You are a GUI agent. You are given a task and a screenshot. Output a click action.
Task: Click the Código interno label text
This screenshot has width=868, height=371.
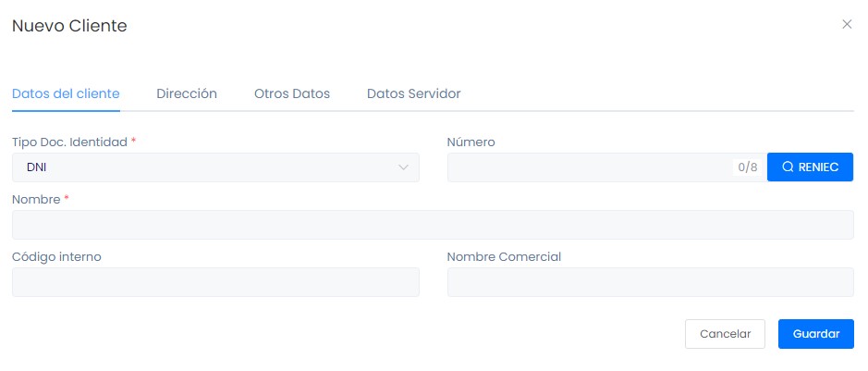[56, 257]
